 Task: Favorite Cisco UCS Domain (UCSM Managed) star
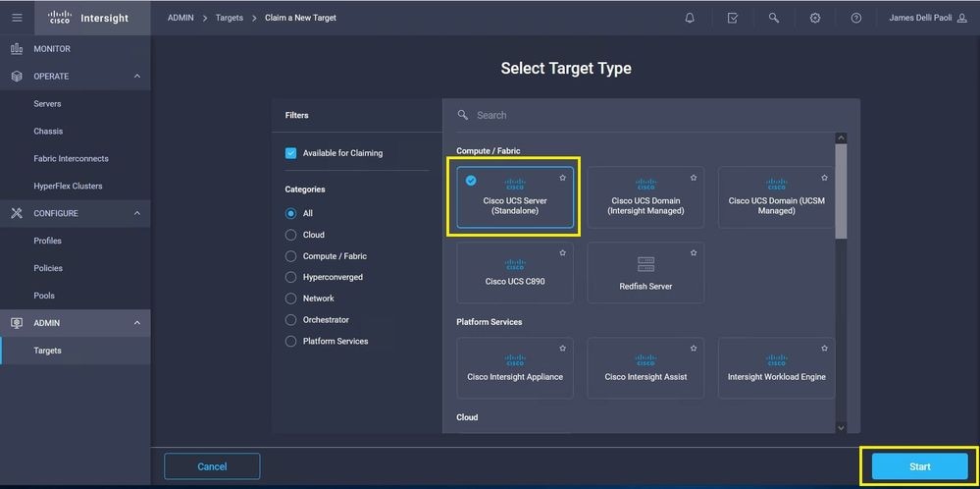[x=824, y=178]
